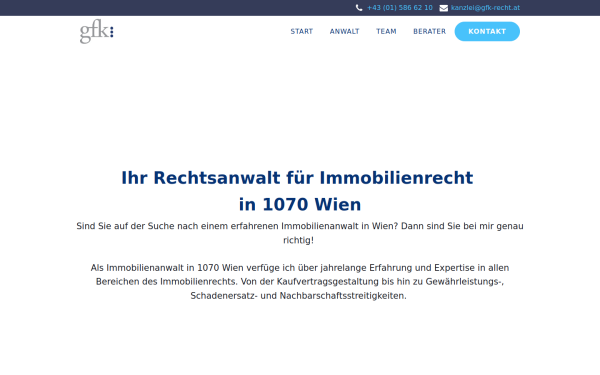Call the +43 (01) 586 62 10 number
Image resolution: width=600 pixels, height=375 pixels.
coord(400,8)
